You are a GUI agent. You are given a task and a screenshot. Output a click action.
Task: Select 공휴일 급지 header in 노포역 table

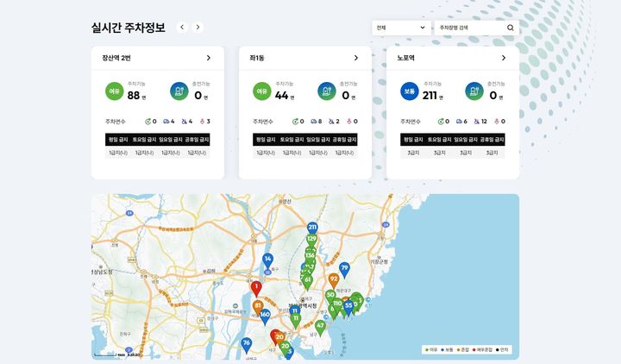tap(492, 140)
